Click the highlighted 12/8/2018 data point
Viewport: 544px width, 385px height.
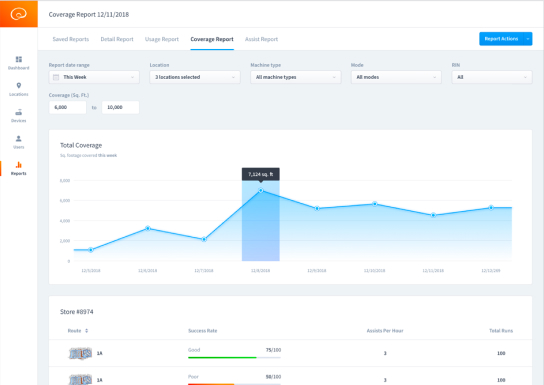pyautogui.click(x=261, y=190)
